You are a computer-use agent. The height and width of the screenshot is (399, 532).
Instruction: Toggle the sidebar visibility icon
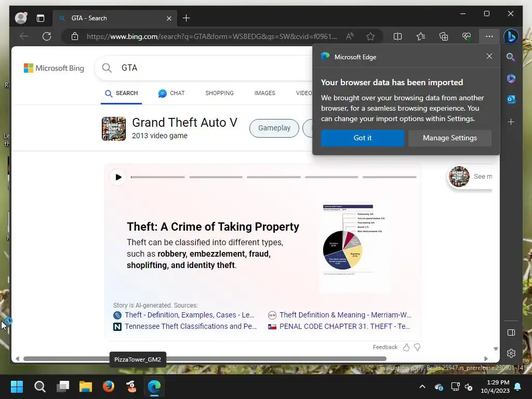pos(511,332)
